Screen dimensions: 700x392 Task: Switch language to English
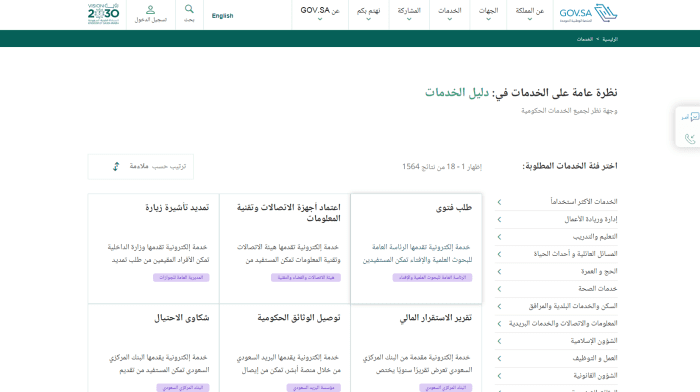tap(222, 16)
